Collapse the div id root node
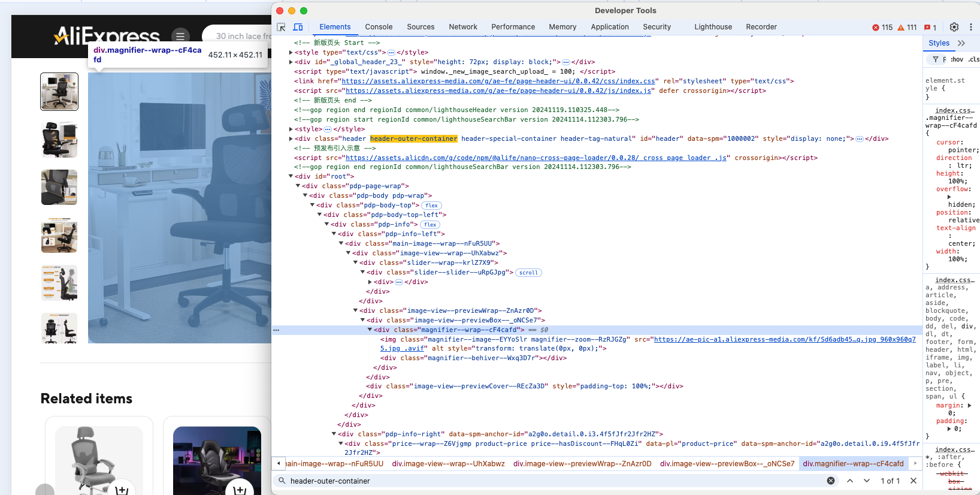This screenshot has height=495, width=980. point(291,177)
